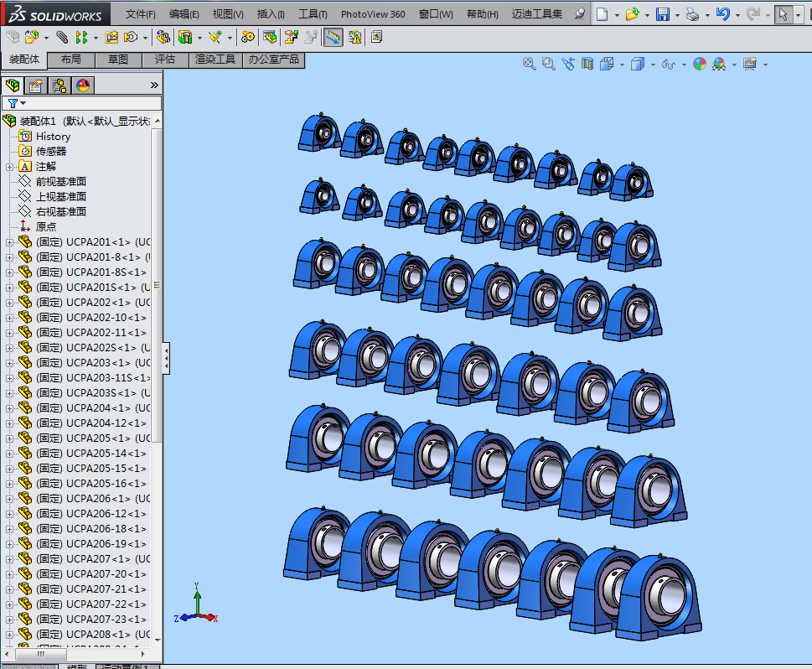Viewport: 812px width, 669px height.
Task: Click the box with warning triangle icon
Action: click(x=354, y=37)
